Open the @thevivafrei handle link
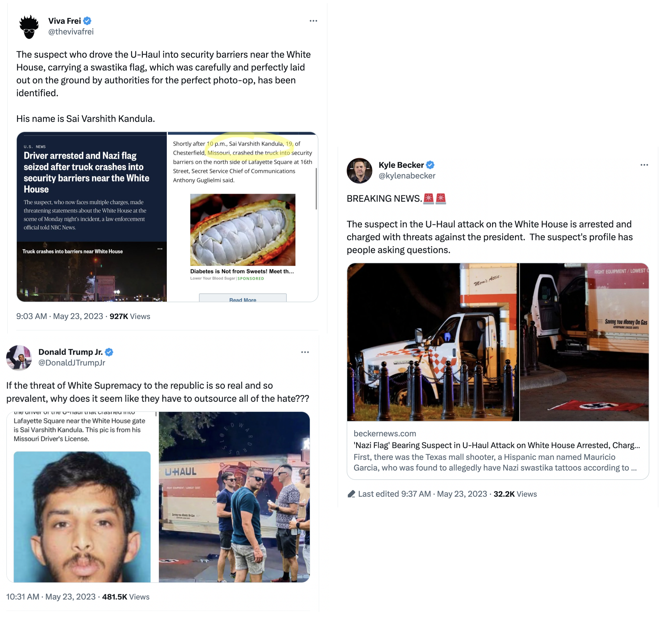The width and height of the screenshot is (672, 621). point(71,31)
